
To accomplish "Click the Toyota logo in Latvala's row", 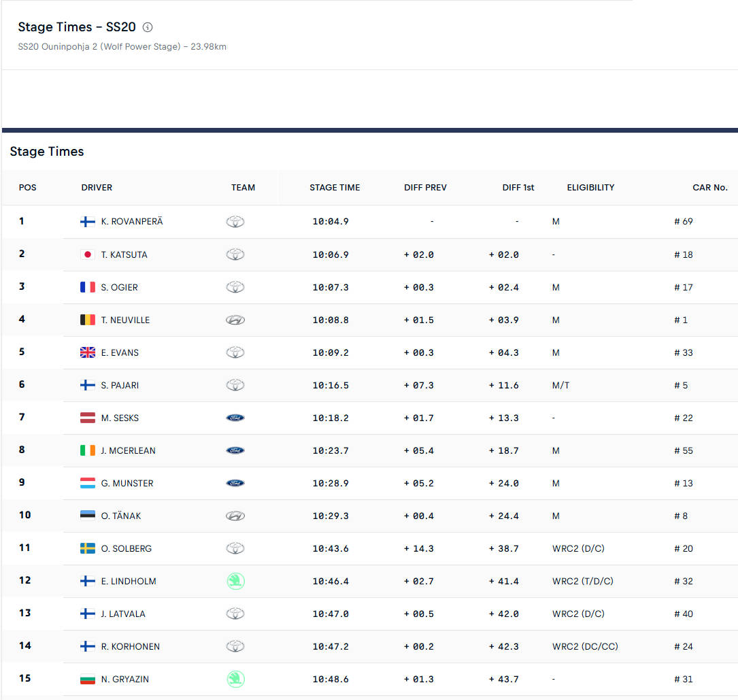I will pyautogui.click(x=235, y=614).
